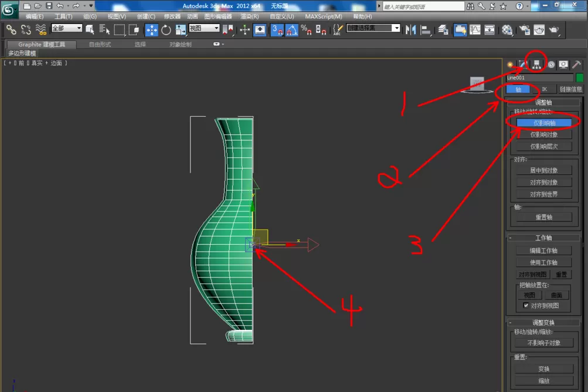Collapse the 调整变换 rollout
This screenshot has width=588, height=392.
pos(511,323)
